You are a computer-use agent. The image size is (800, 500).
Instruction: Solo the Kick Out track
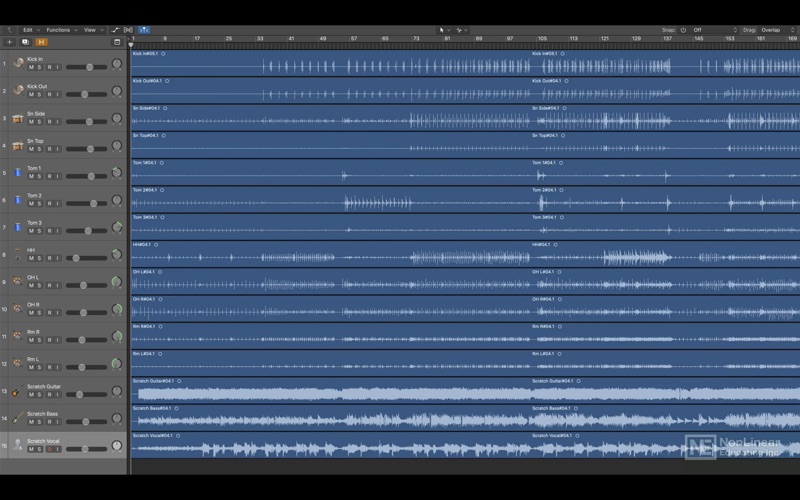coord(39,94)
